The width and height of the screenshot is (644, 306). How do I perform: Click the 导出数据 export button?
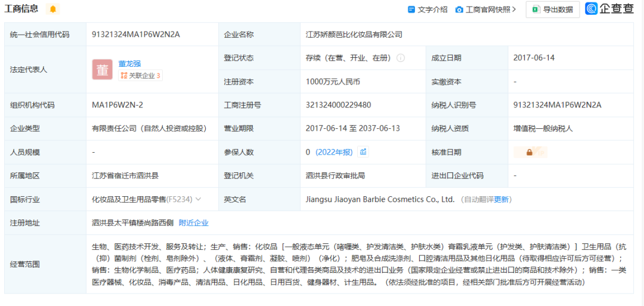click(x=552, y=10)
